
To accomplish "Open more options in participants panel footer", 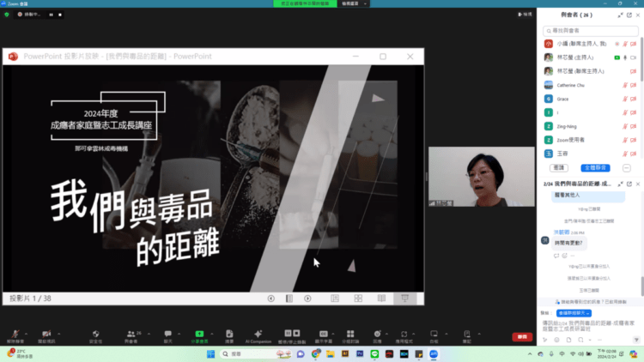I will (626, 168).
